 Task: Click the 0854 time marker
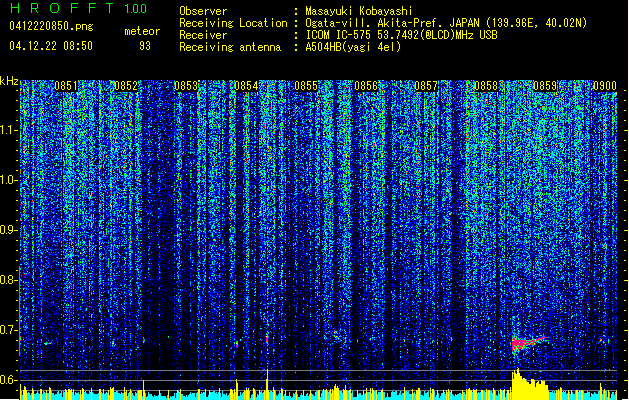tap(246, 86)
